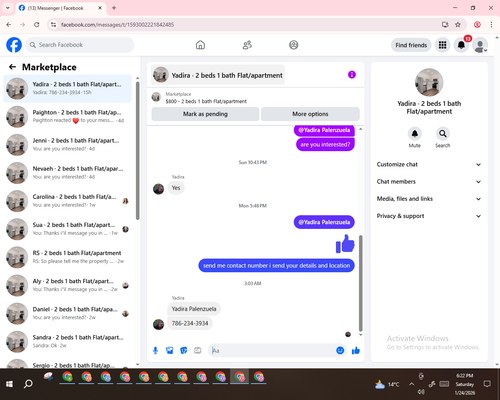Screen dimensions: 500x400
Task: Click the conversation messages scrollbar
Action: [x=360, y=283]
